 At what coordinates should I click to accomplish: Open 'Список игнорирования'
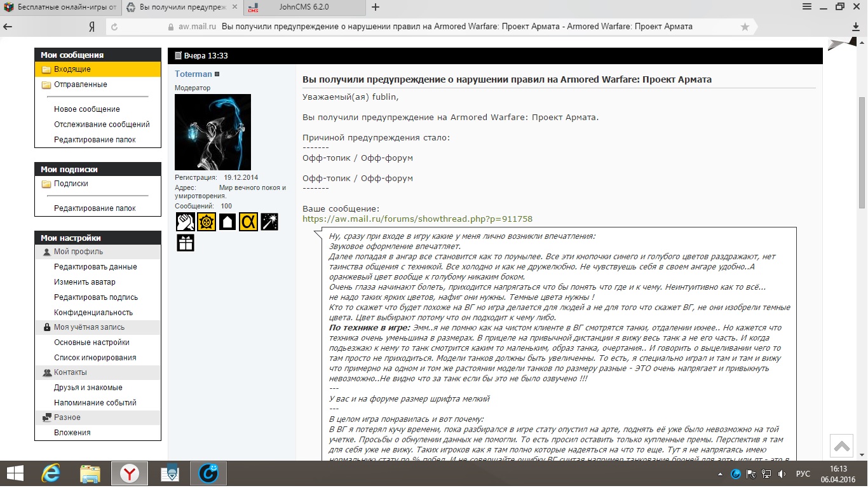tap(95, 358)
